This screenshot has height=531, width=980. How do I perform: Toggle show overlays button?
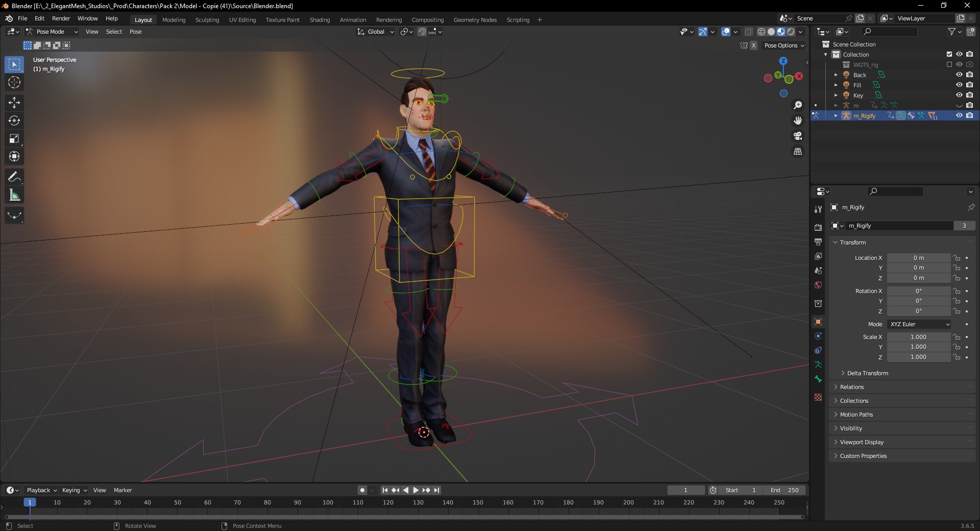coord(726,32)
